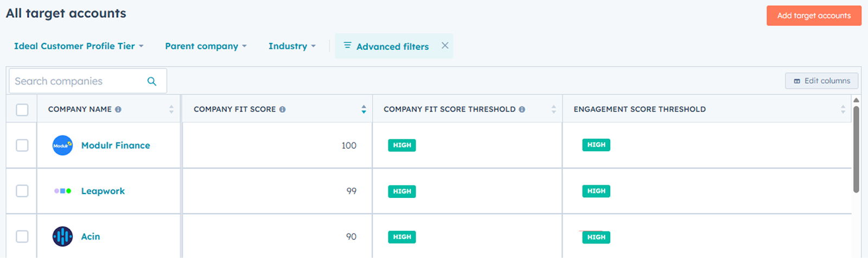Remove Advanced filters with X icon

pyautogui.click(x=445, y=46)
